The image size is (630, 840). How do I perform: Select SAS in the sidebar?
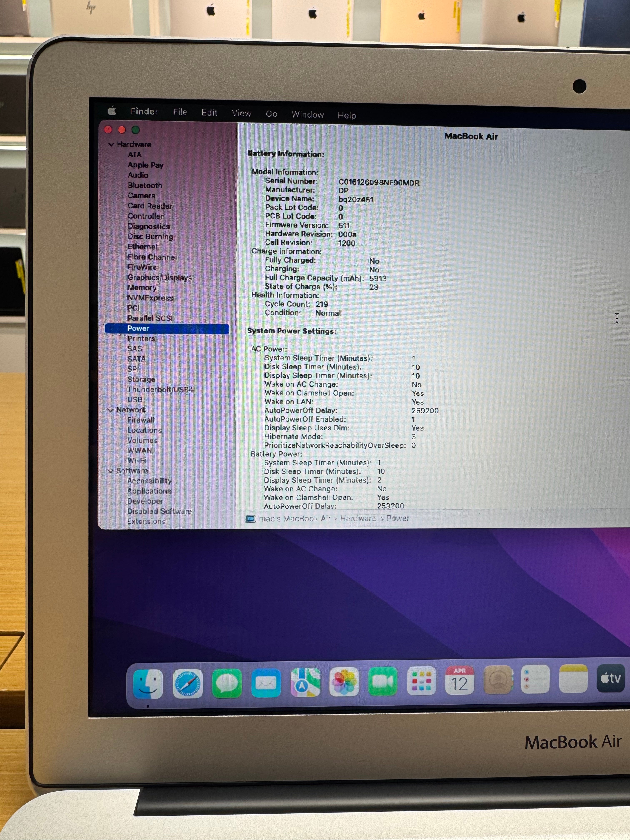(x=134, y=349)
